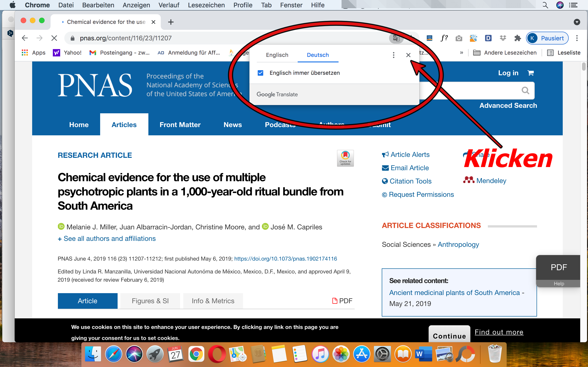Image resolution: width=588 pixels, height=367 pixels.
Task: Open Chrome three-dot main menu
Action: point(577,38)
